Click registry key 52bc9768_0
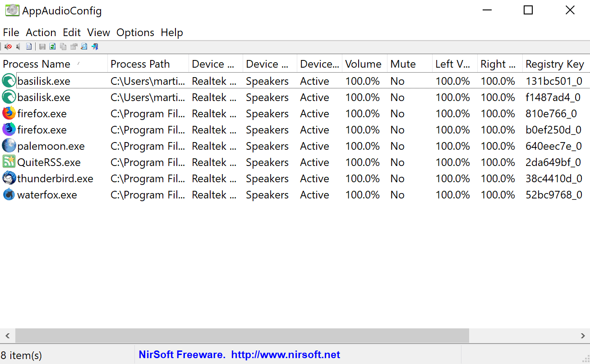Screen dimensions: 590x364 554,195
